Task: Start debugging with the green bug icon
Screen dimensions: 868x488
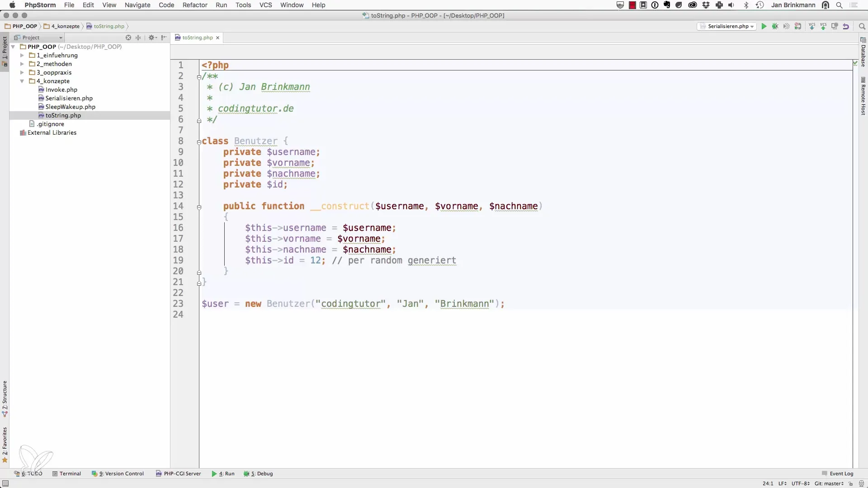Action: [x=775, y=26]
